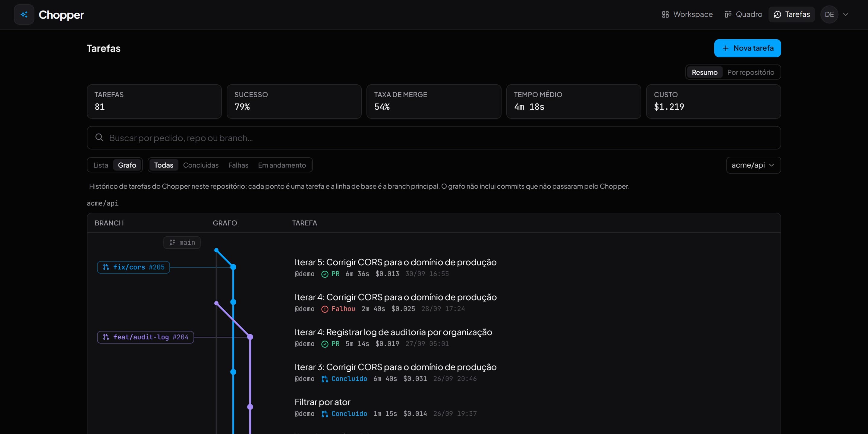Viewport: 868px width, 434px height.
Task: Click the pull request icon on fix/cors #205
Action: coord(106,267)
